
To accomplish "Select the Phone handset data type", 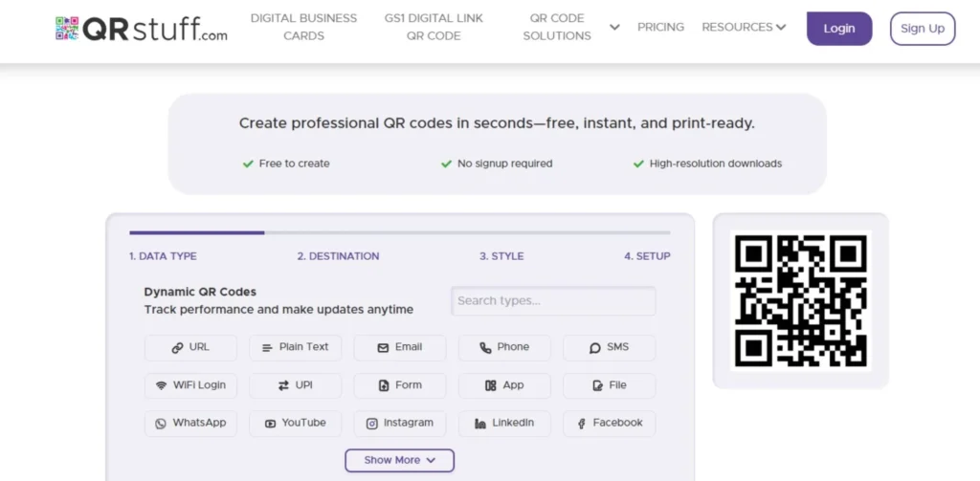I will 504,348.
